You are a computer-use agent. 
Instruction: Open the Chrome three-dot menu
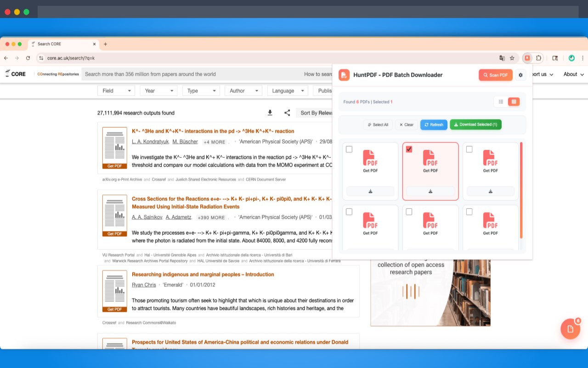tap(583, 58)
